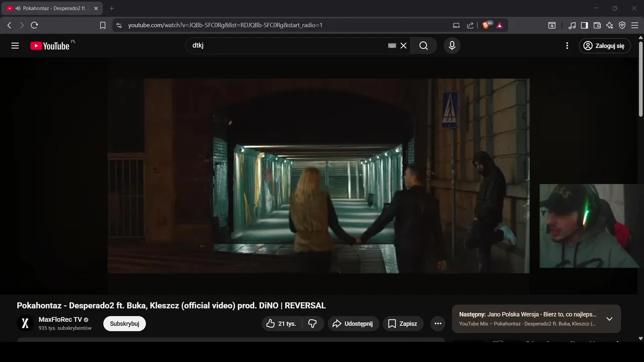This screenshot has height=362, width=644.
Task: Open the tab search icon in the toolbar
Action: tap(552, 25)
